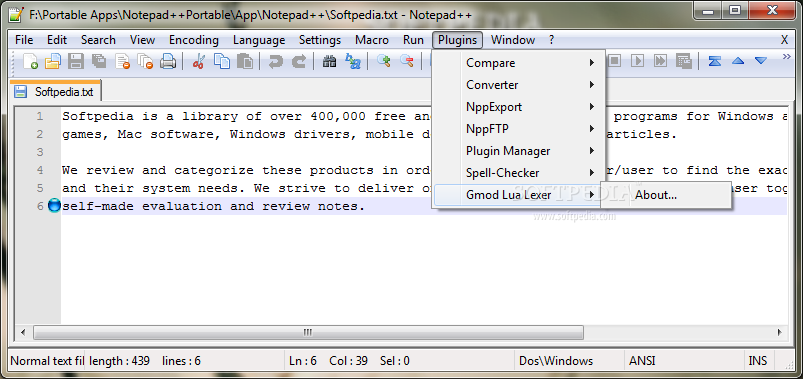Screen dimensions: 803x379
Task: Click the Stop macro recording icon
Action: [x=614, y=61]
